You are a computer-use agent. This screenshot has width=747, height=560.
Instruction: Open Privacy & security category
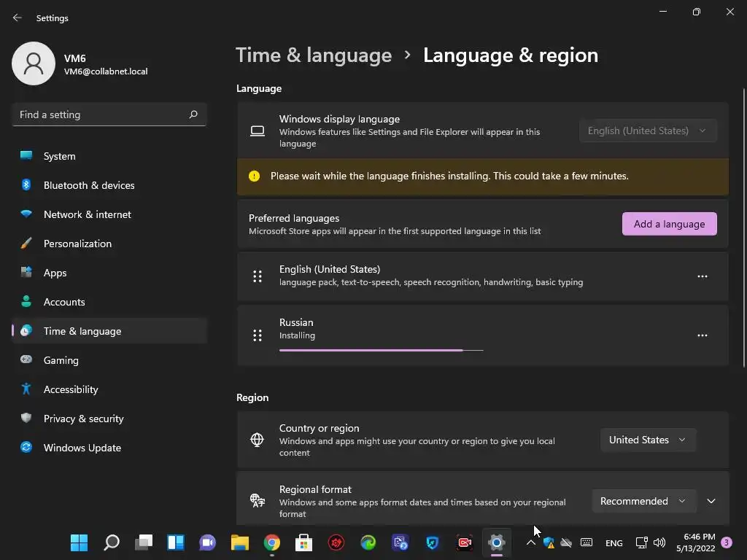[109, 419]
